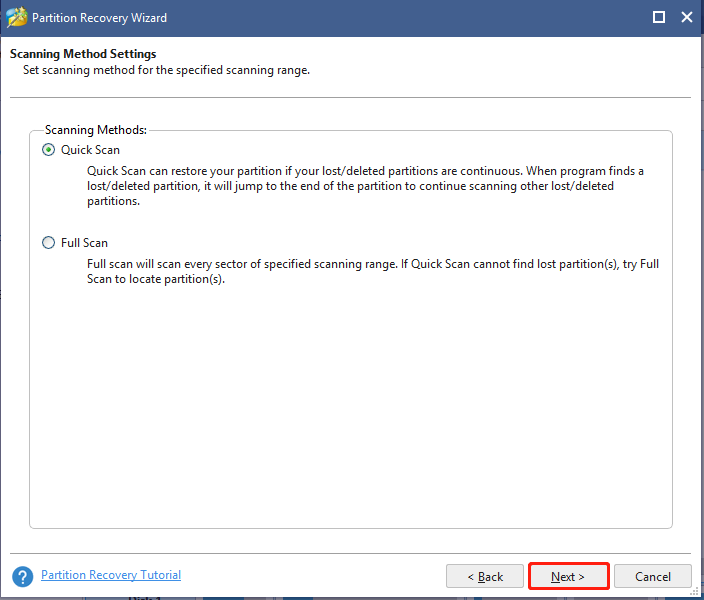This screenshot has width=704, height=600.
Task: Click the Quick Scan option label
Action: tap(90, 150)
